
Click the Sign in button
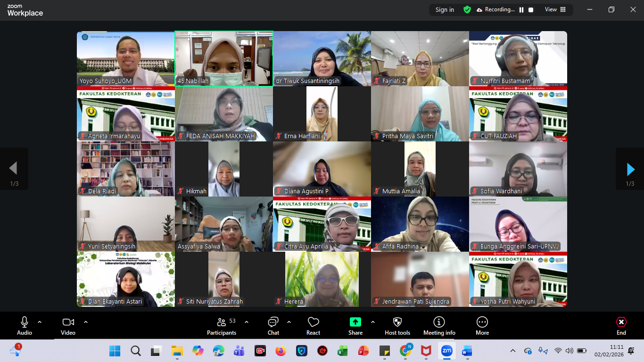click(445, 9)
